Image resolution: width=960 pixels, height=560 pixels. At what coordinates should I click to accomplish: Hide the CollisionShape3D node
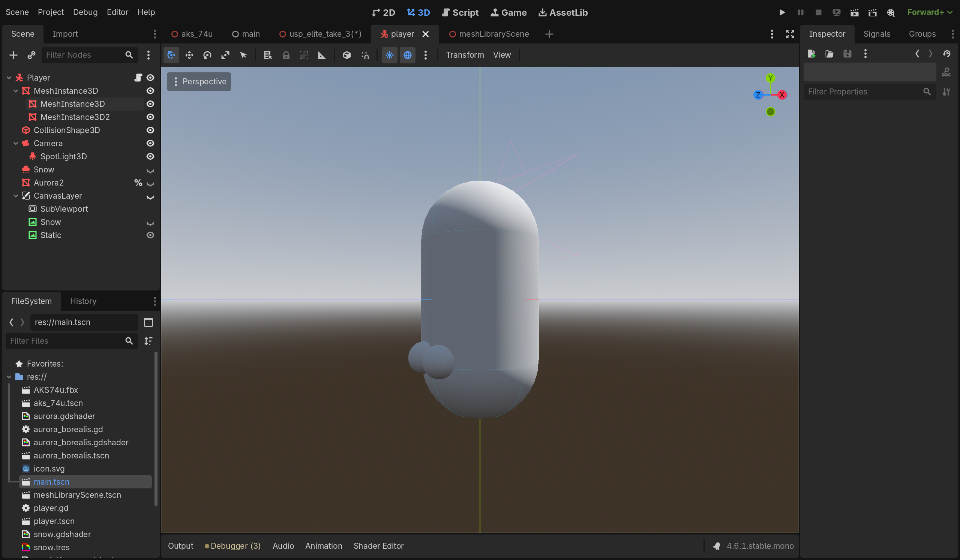[150, 130]
